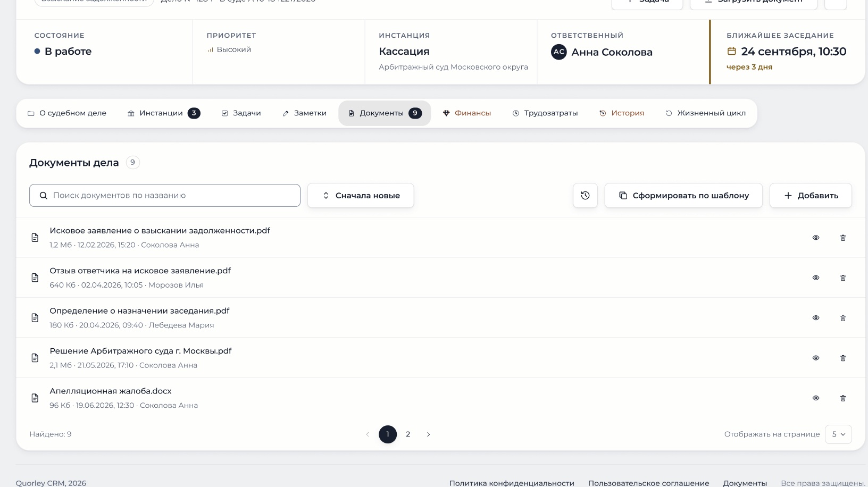Open the Финансы tab
The width and height of the screenshot is (868, 487).
pyautogui.click(x=467, y=113)
